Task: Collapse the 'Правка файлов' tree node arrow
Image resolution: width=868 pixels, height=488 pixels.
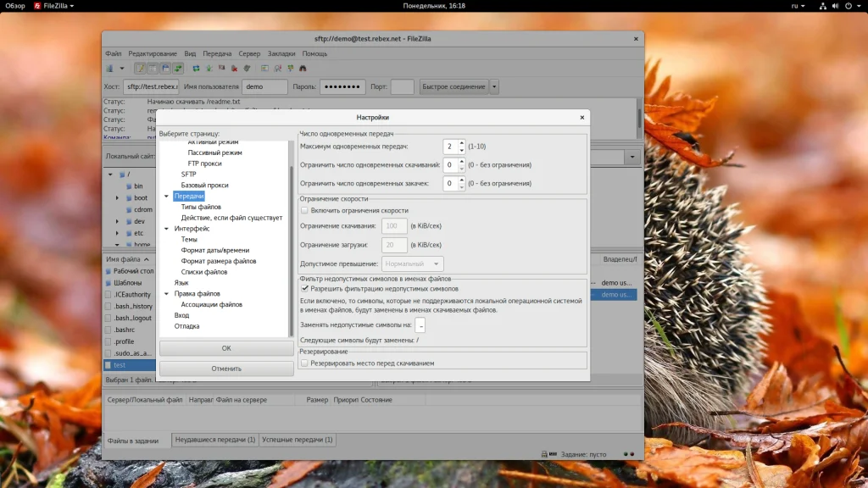Action: coord(166,294)
